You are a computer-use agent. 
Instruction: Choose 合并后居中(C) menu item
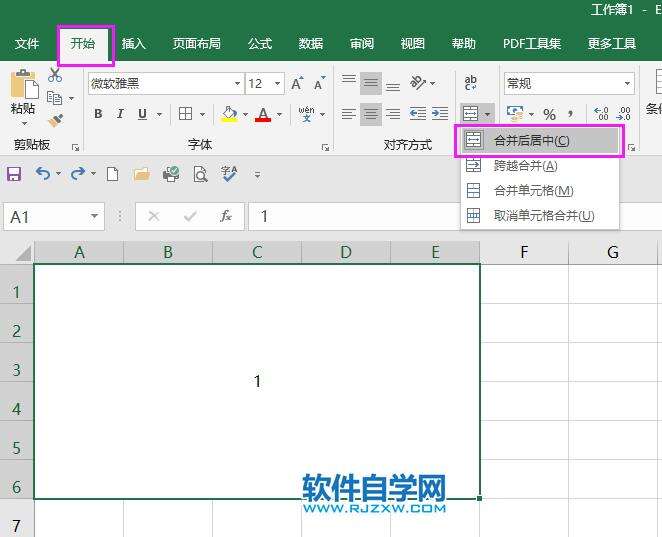[x=540, y=140]
